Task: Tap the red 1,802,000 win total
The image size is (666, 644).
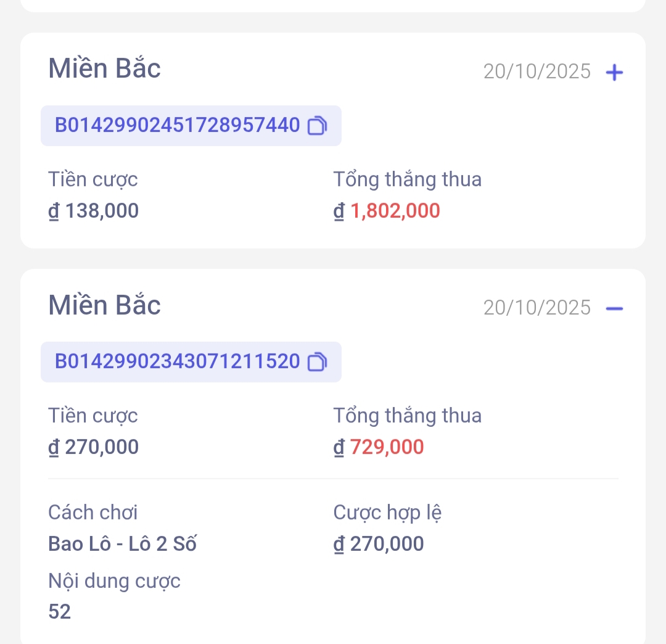Action: point(395,212)
